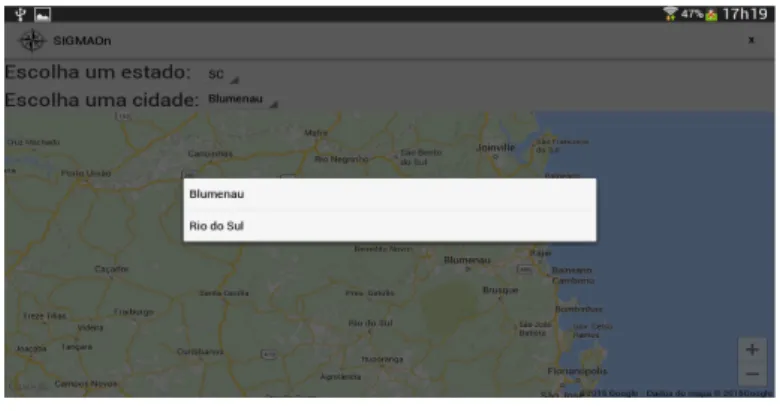Tap the Wi-Fi signal status icon
This screenshot has width=780, height=411.
pyautogui.click(x=671, y=14)
